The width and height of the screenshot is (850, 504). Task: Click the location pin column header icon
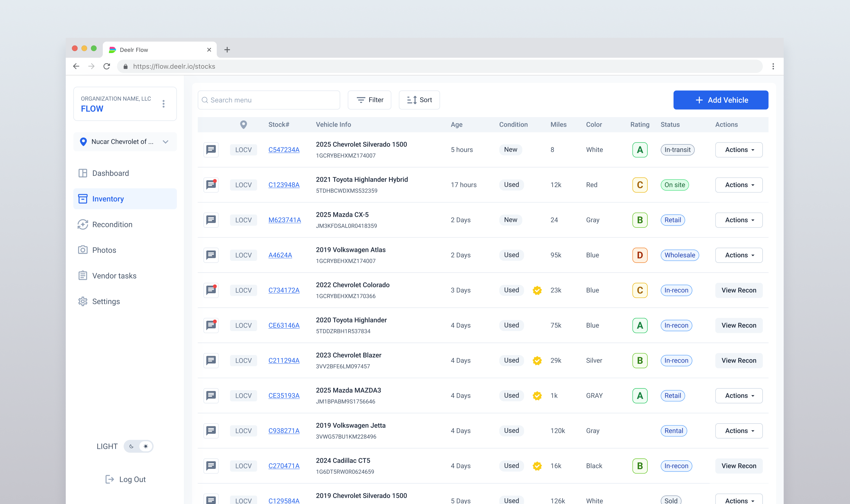pyautogui.click(x=243, y=125)
